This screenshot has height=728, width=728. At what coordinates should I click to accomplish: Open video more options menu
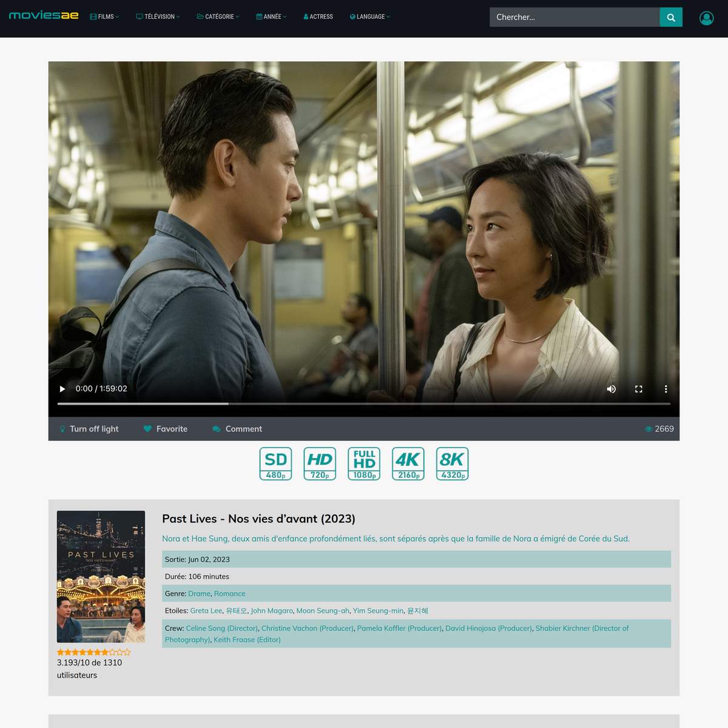click(x=666, y=389)
